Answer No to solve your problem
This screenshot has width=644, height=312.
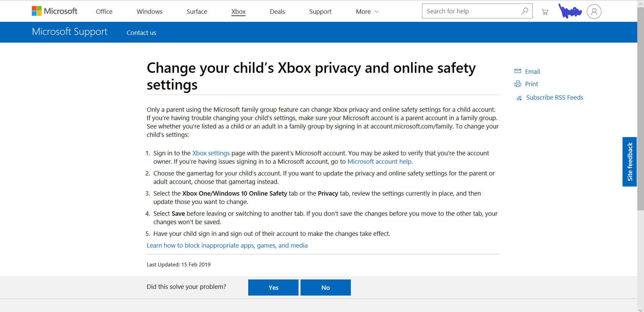[x=326, y=288]
